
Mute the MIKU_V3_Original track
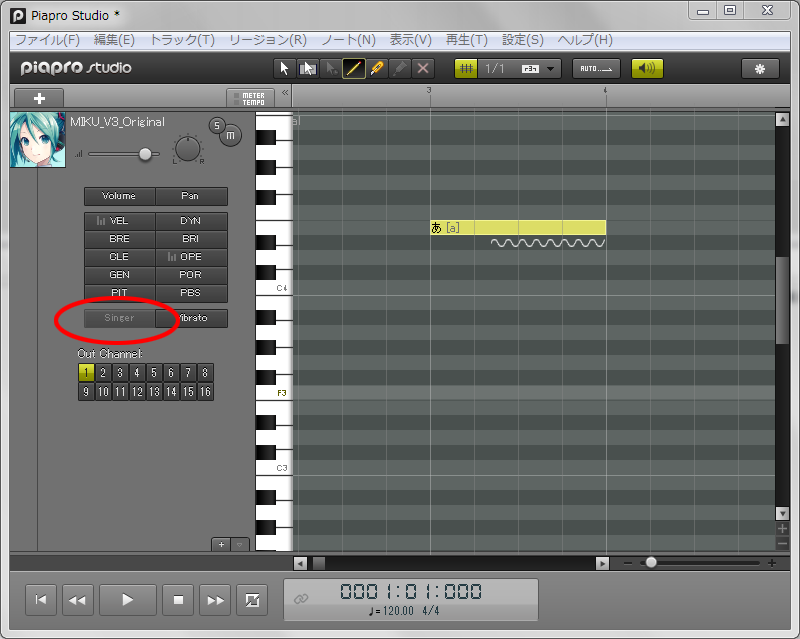pyautogui.click(x=231, y=136)
